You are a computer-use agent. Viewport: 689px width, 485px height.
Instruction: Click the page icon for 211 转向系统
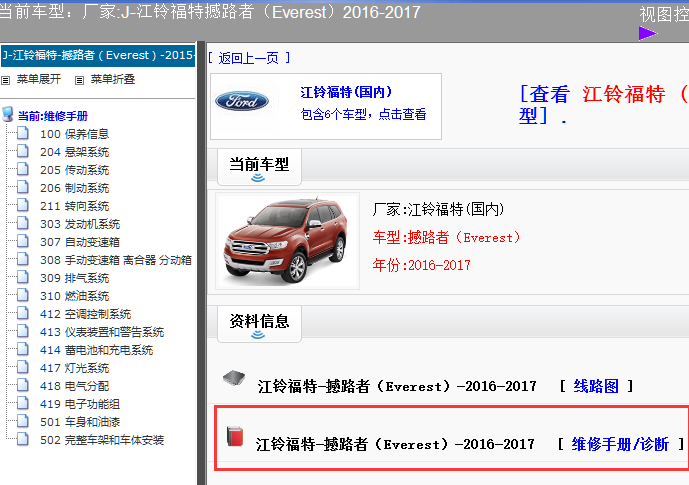pyautogui.click(x=23, y=205)
